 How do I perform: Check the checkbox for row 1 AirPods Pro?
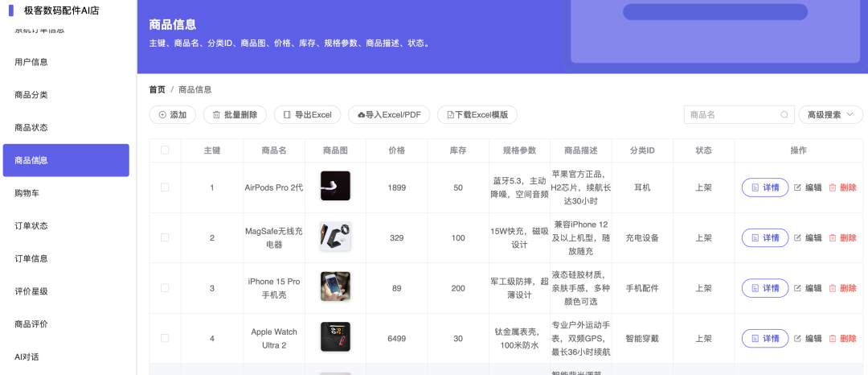(165, 187)
